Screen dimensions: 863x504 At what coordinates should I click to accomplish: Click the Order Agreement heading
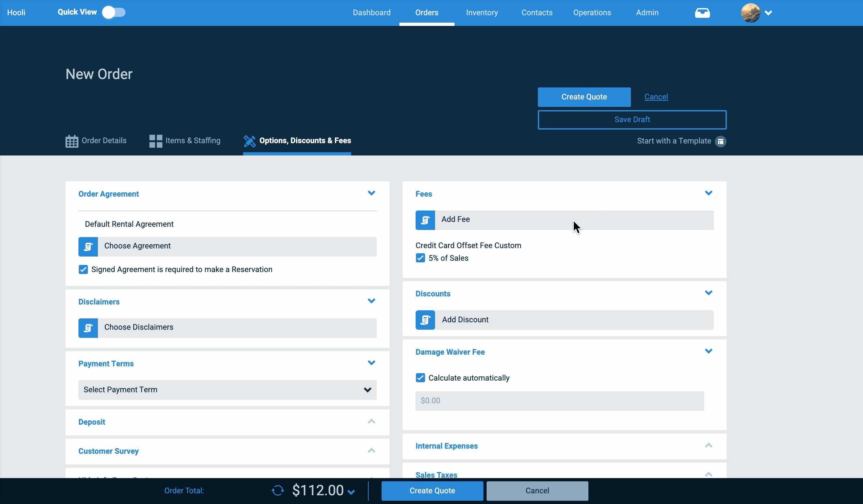[x=109, y=194]
